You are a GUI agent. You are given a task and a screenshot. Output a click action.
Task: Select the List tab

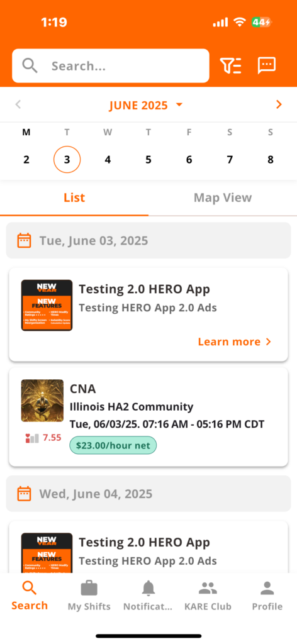coord(74,197)
